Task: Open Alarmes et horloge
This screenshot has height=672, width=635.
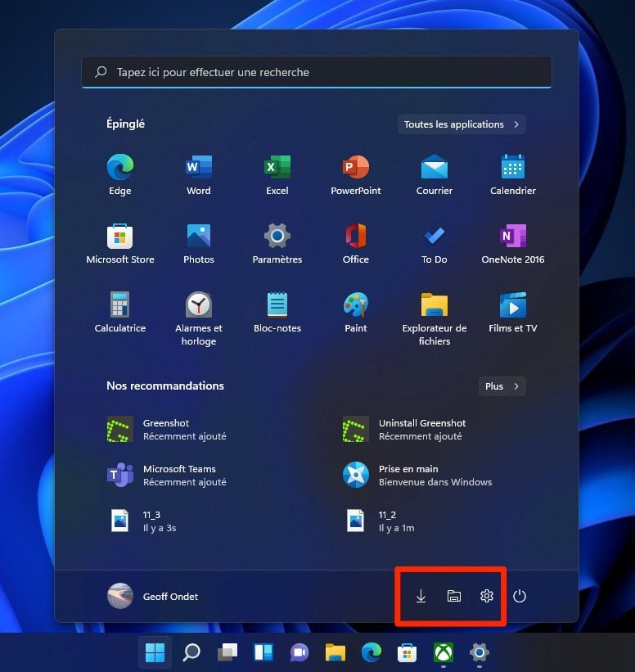Action: click(x=198, y=318)
